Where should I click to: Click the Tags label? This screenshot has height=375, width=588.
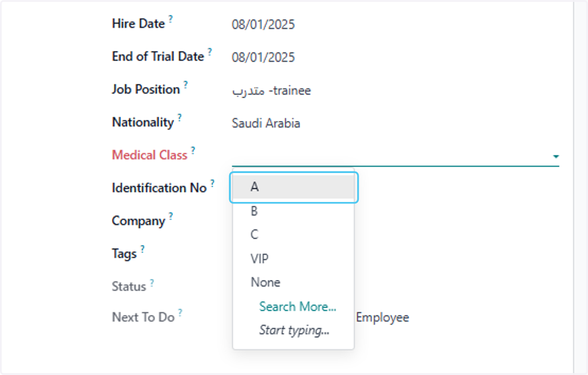pyautogui.click(x=124, y=254)
